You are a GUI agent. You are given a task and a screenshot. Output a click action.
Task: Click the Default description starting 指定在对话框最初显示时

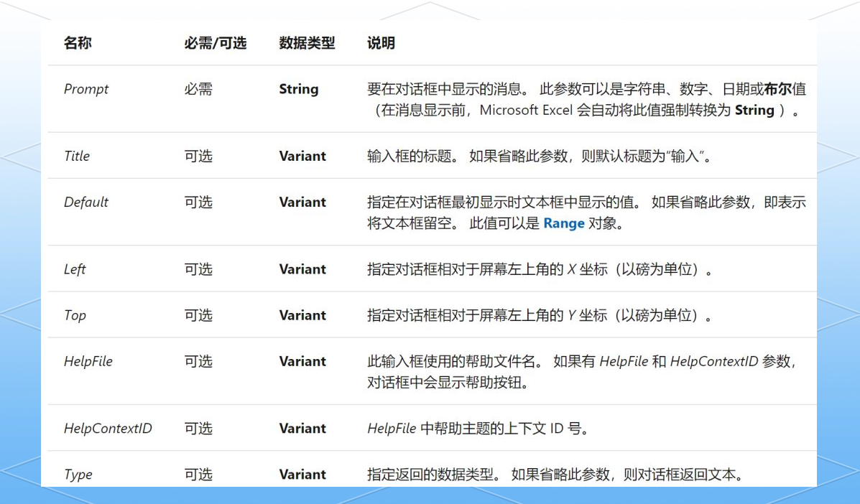[587, 213]
